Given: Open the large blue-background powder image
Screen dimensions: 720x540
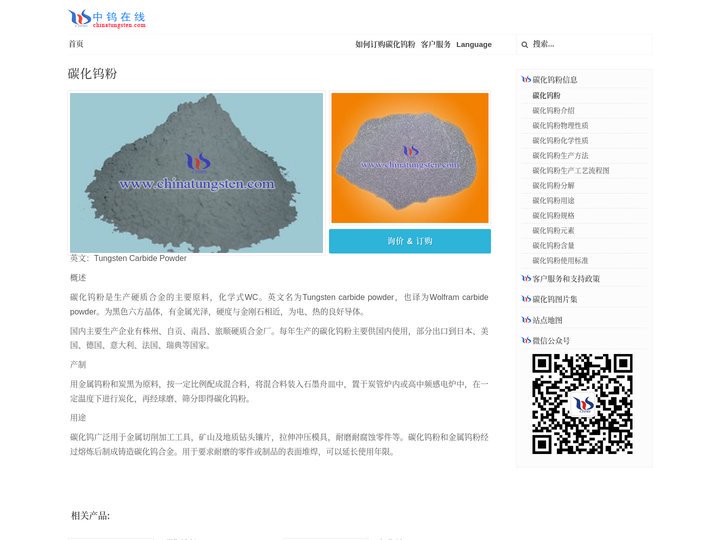Looking at the screenshot, I should [197, 173].
